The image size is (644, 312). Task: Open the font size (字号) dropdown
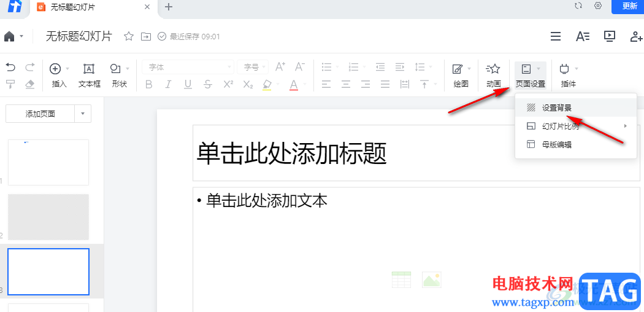click(x=253, y=67)
